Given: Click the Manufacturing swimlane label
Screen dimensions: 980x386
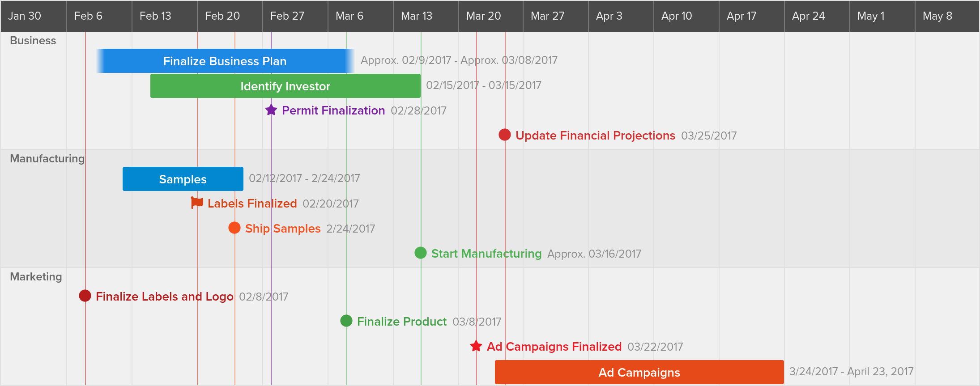Looking at the screenshot, I should point(47,159).
